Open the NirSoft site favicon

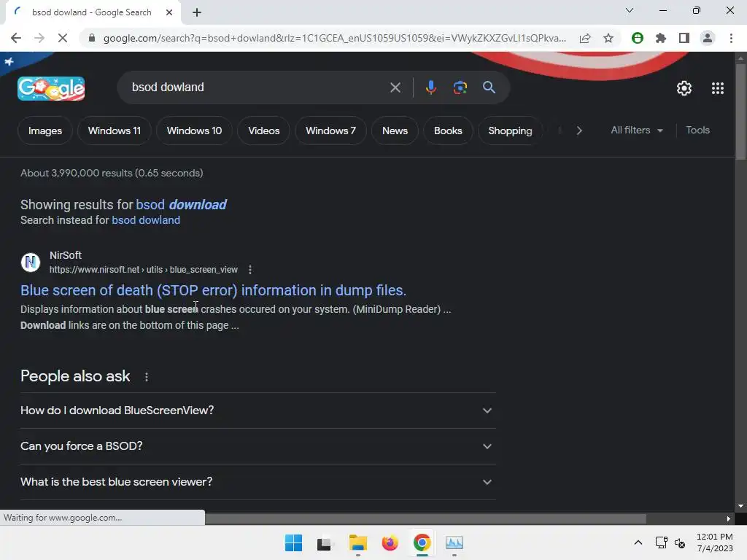(31, 262)
